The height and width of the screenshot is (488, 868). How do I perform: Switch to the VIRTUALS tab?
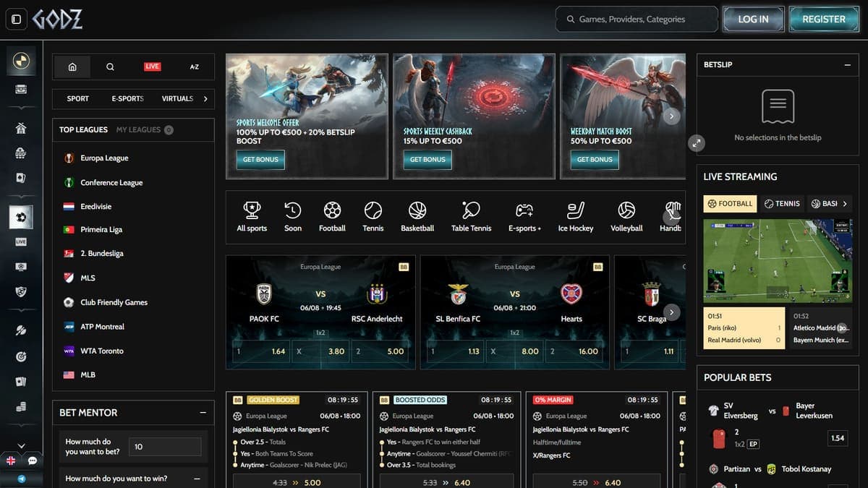177,99
